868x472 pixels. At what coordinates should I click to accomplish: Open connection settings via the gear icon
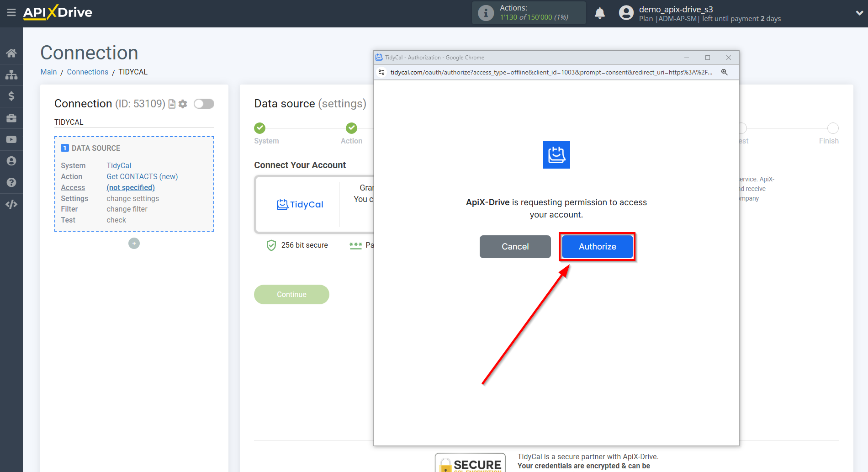coord(182,104)
